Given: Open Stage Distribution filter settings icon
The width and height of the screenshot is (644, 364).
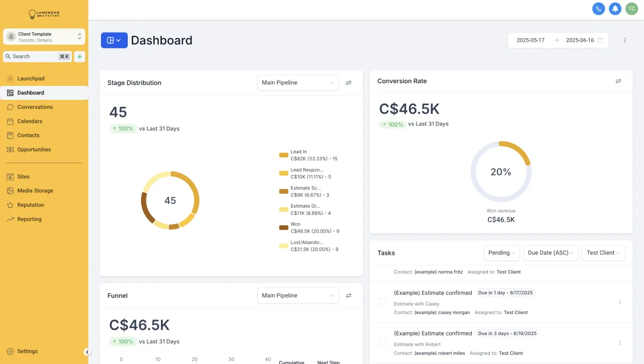Looking at the screenshot, I should coord(349,83).
